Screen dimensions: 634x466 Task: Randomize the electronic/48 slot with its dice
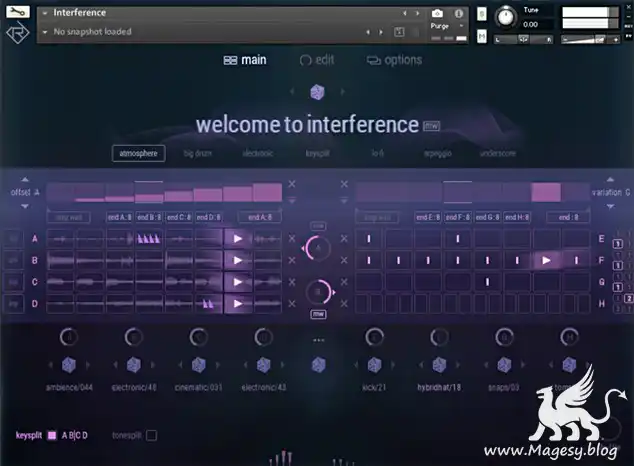pyautogui.click(x=134, y=365)
